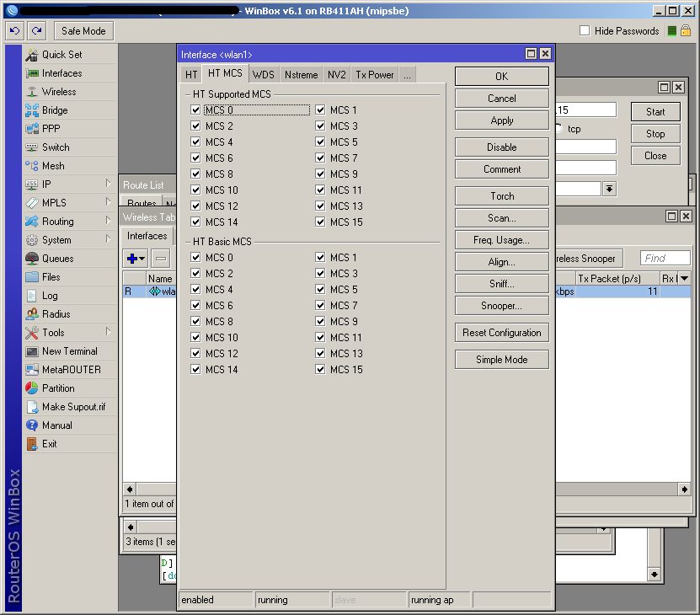Screen dimensions: 700x615
Task: Click the Exit door icon
Action: pyautogui.click(x=32, y=444)
